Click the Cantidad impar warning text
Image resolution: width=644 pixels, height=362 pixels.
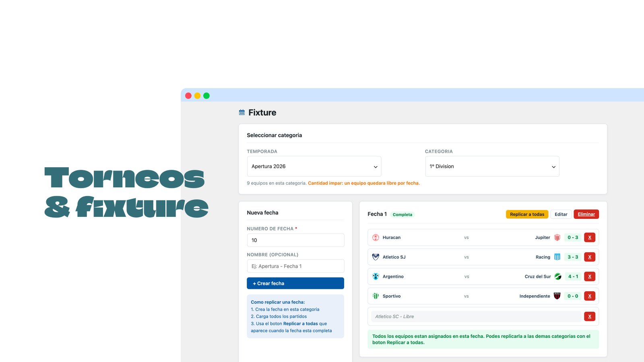364,183
